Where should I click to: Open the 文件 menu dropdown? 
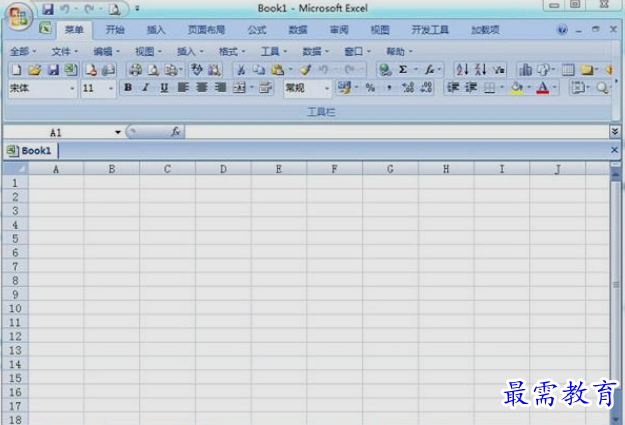65,51
